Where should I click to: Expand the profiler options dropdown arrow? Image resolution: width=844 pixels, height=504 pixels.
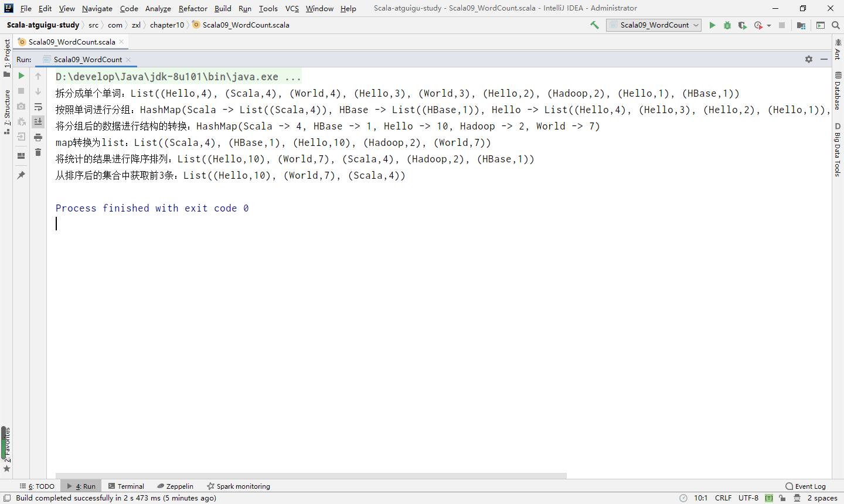pos(768,25)
